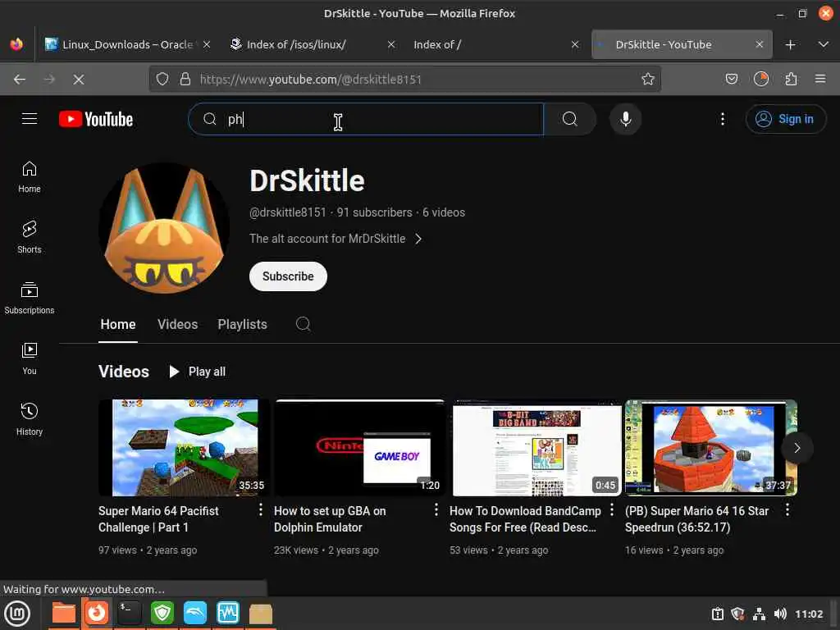Image resolution: width=840 pixels, height=630 pixels.
Task: Launch the terminal from the taskbar
Action: 129,614
